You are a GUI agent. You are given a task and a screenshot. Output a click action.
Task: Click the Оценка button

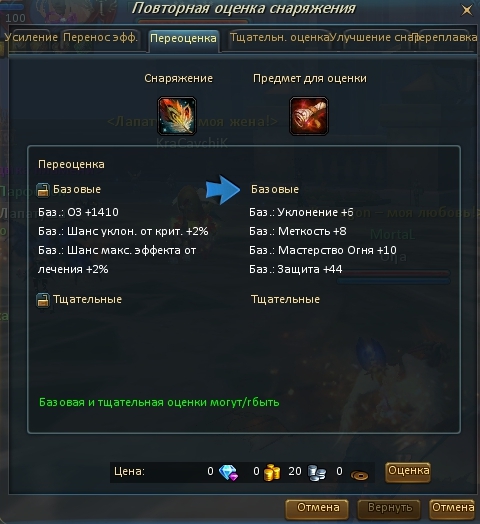tap(408, 472)
